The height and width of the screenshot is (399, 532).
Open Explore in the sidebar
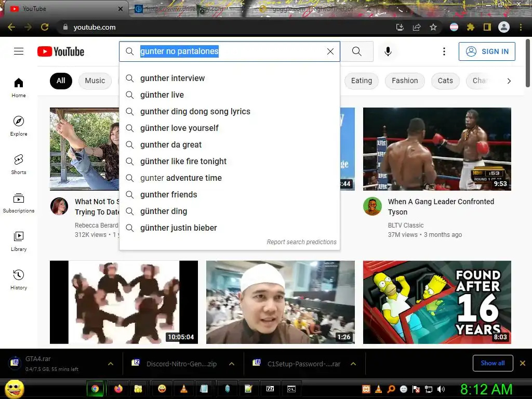point(19,126)
